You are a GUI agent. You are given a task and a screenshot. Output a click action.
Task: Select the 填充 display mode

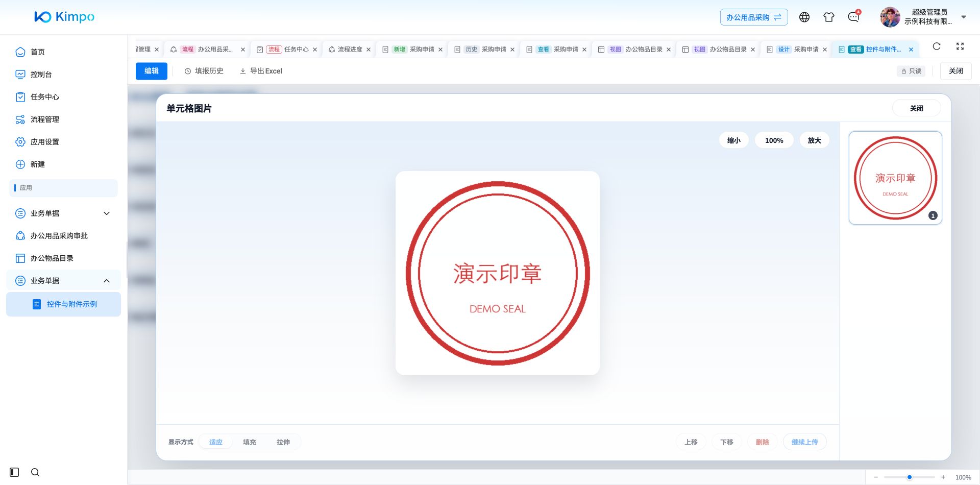(x=250, y=442)
